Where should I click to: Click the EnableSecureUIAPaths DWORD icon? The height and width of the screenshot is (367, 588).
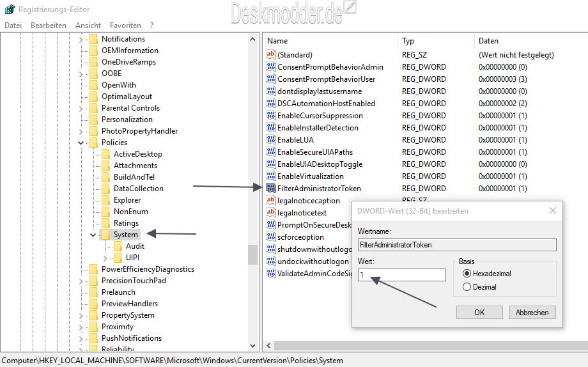point(271,152)
